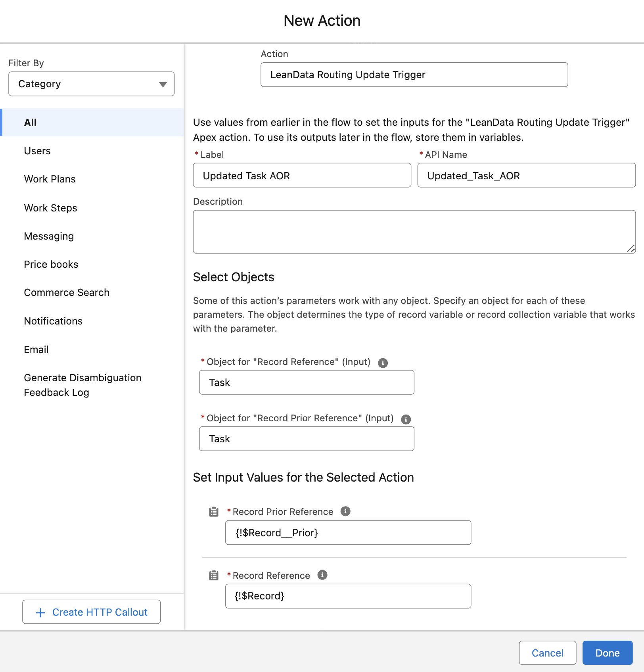Open the Action combobox showing LeanData Routing Update Trigger
The width and height of the screenshot is (644, 672).
[x=414, y=75]
